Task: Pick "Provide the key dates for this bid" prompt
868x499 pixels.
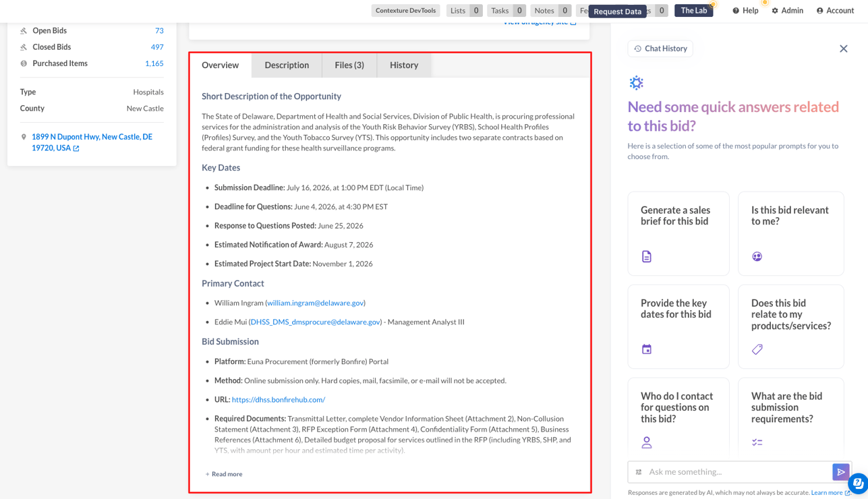Action: click(x=678, y=326)
